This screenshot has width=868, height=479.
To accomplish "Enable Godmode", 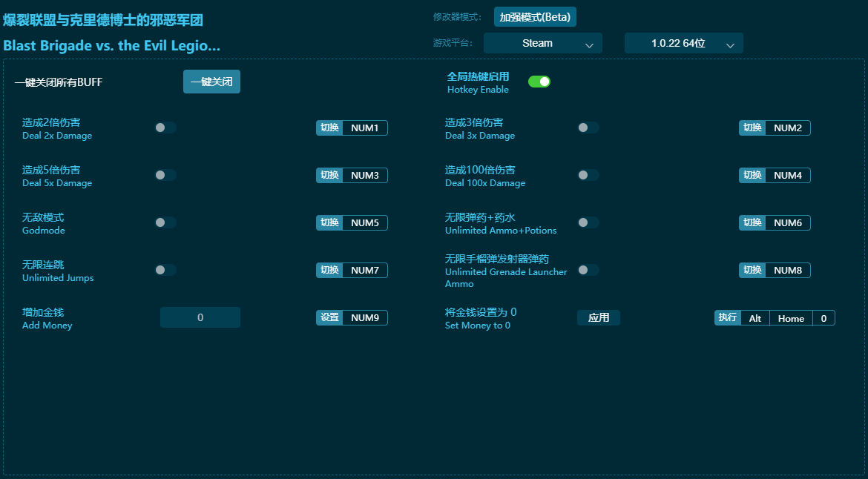I will pyautogui.click(x=165, y=222).
